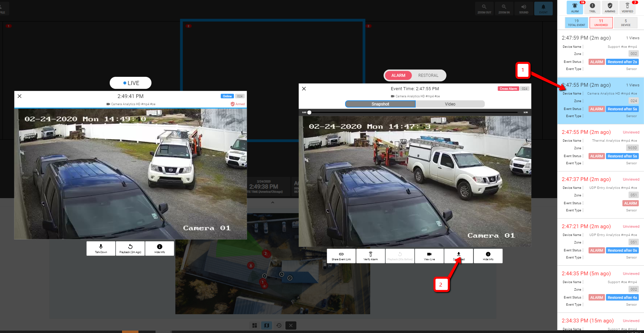The width and height of the screenshot is (644, 333).
Task: Click the history clock icon in bottom bar
Action: (279, 325)
